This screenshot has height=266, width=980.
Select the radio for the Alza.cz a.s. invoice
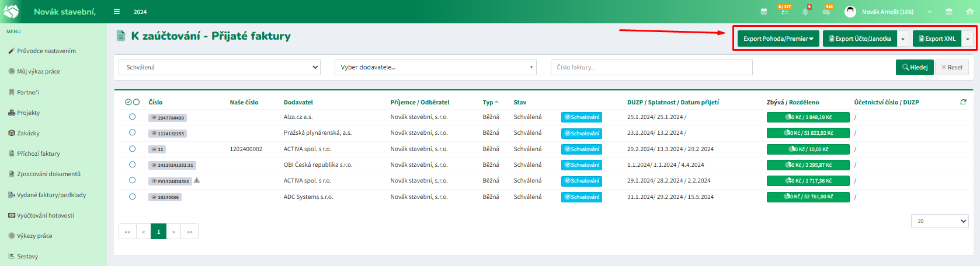[x=133, y=117]
